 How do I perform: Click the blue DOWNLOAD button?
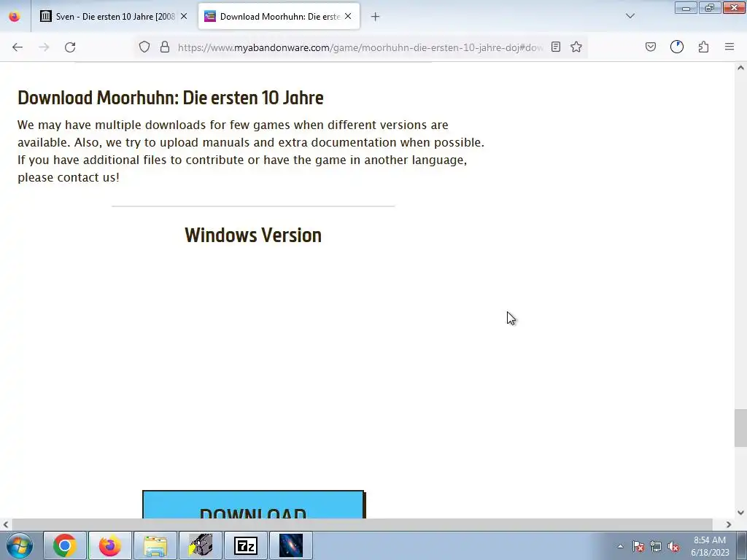point(253,505)
